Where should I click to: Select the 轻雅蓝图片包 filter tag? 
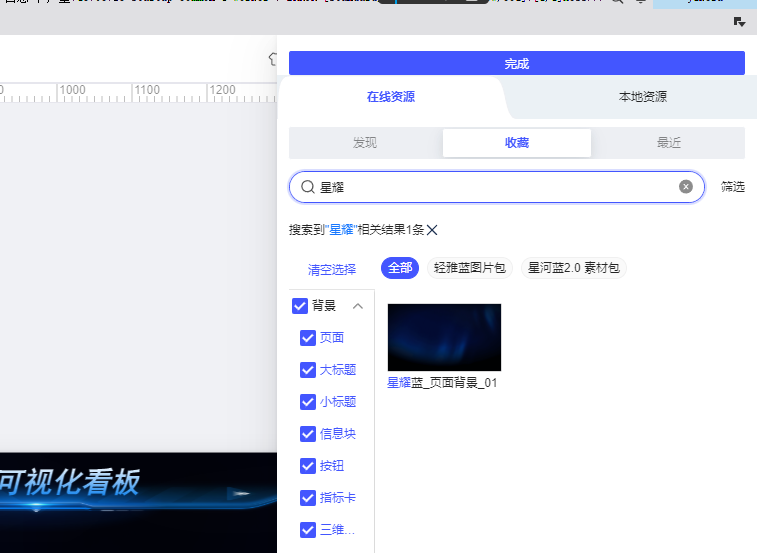470,268
